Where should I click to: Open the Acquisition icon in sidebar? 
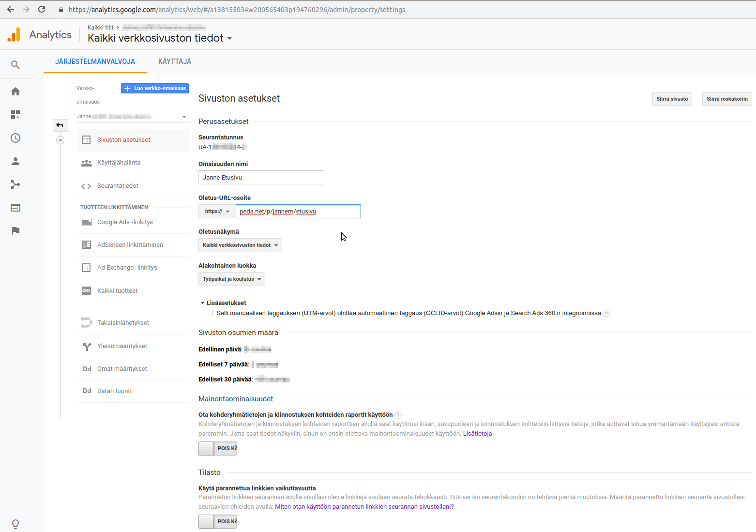pos(15,184)
